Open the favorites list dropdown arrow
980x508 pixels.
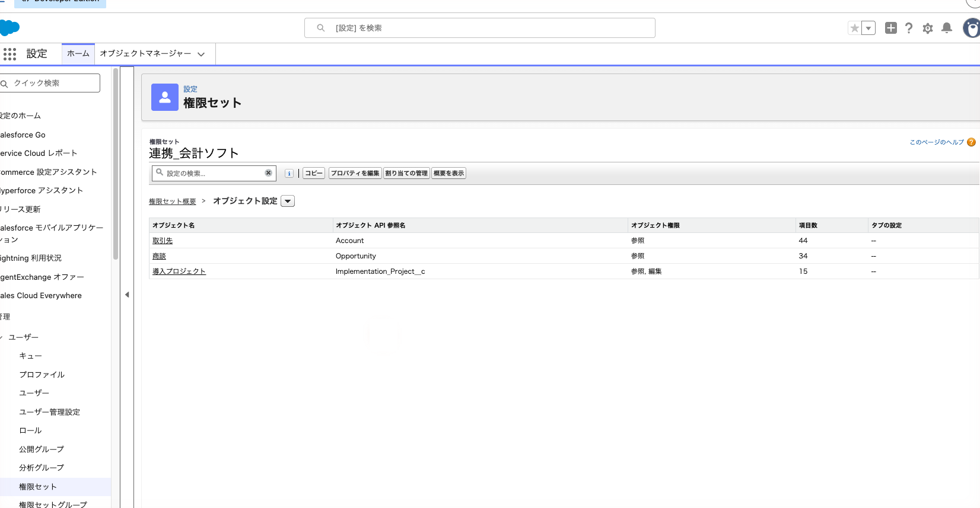click(868, 28)
